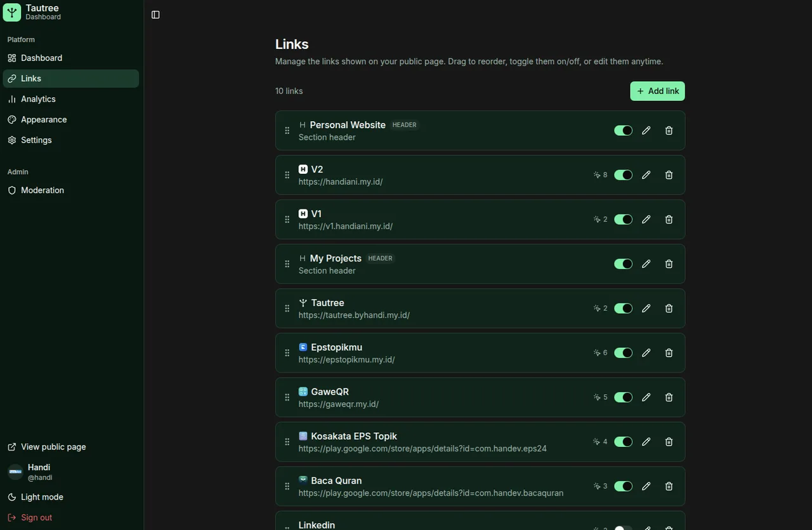Delete the My Projects header
The width and height of the screenshot is (812, 530).
669,264
